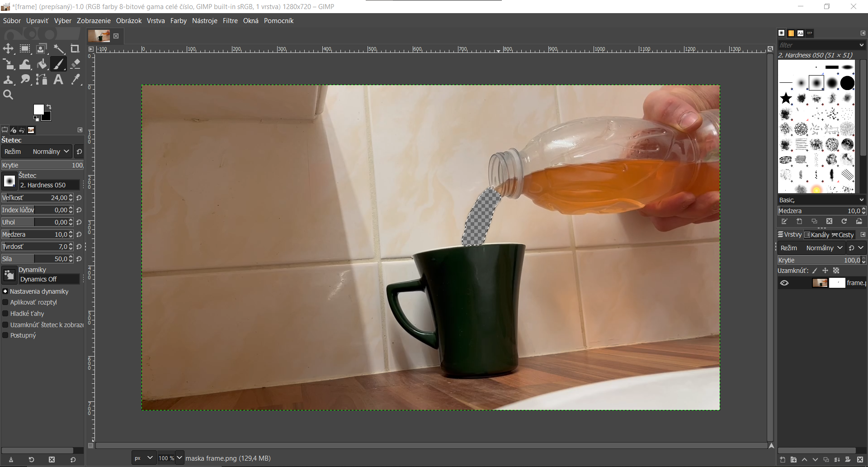
Task: Reset colors to default black and white
Action: [36, 119]
